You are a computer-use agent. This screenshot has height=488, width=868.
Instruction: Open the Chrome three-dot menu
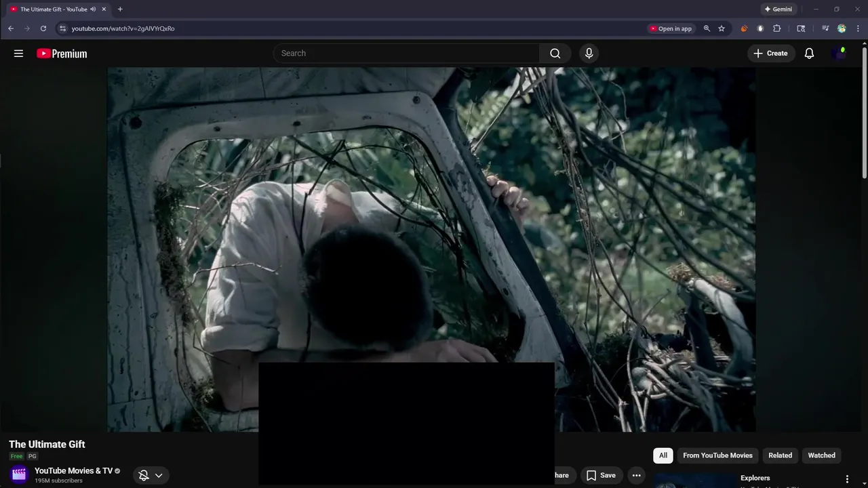859,28
